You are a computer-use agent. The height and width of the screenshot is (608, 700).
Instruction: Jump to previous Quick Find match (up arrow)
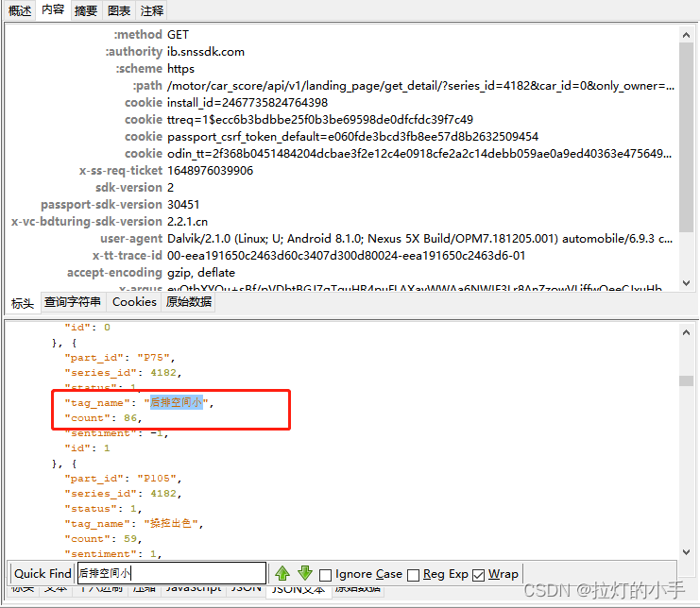point(282,573)
